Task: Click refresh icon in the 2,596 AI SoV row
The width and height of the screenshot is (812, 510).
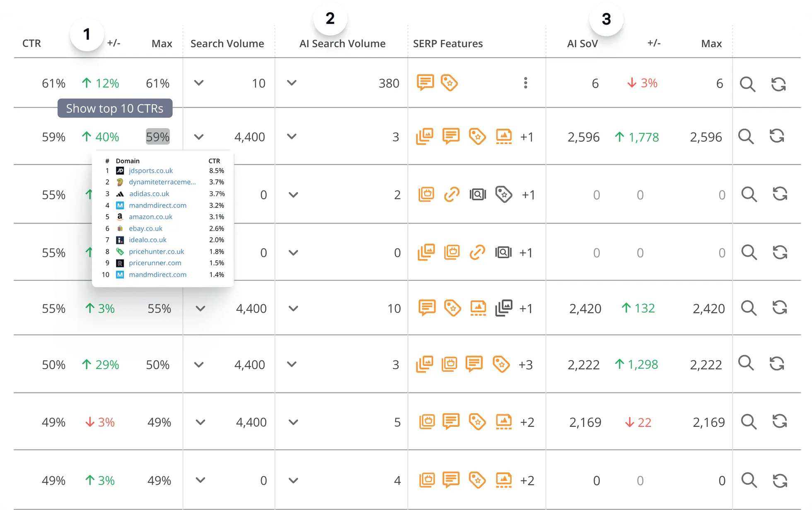Action: pyautogui.click(x=777, y=136)
